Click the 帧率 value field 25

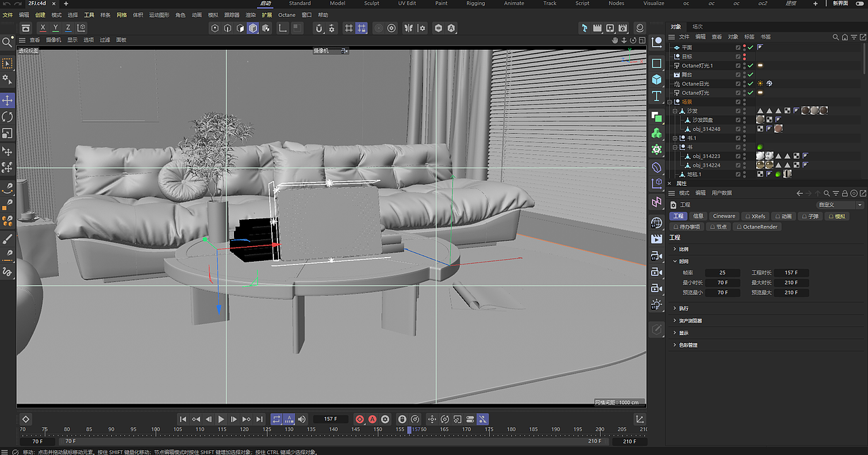tap(723, 273)
